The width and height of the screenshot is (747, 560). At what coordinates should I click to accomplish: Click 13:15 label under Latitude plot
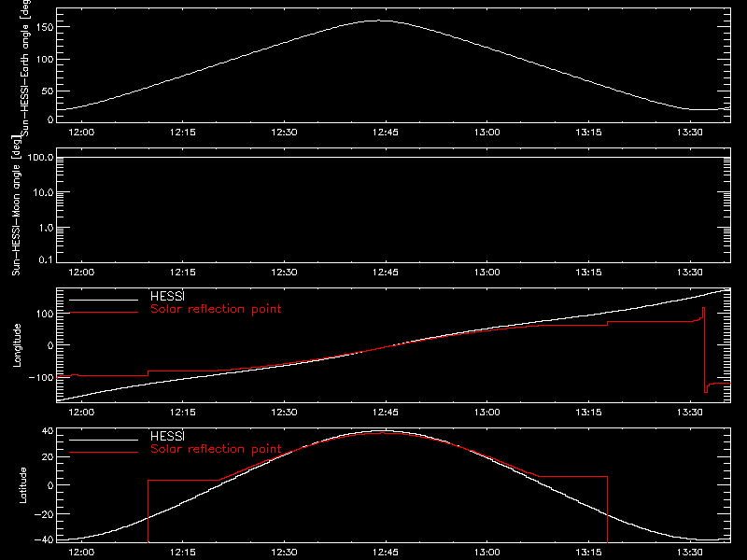tap(588, 552)
